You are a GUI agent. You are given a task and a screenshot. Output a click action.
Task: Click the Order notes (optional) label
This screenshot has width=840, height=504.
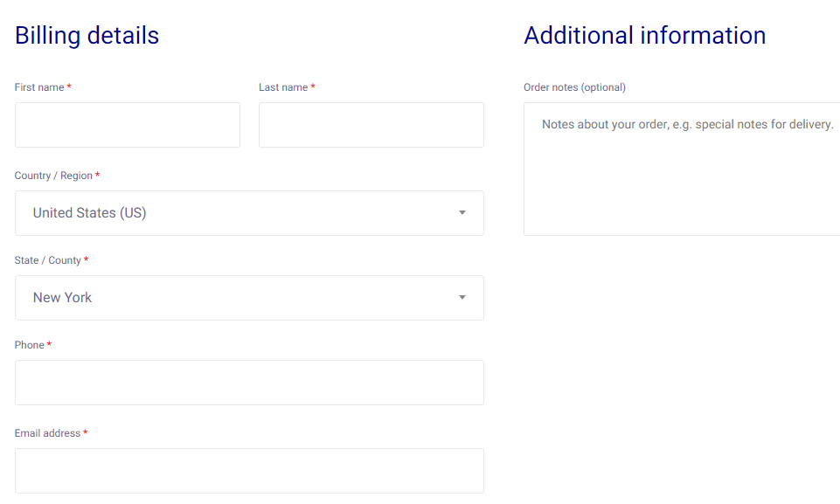(574, 87)
